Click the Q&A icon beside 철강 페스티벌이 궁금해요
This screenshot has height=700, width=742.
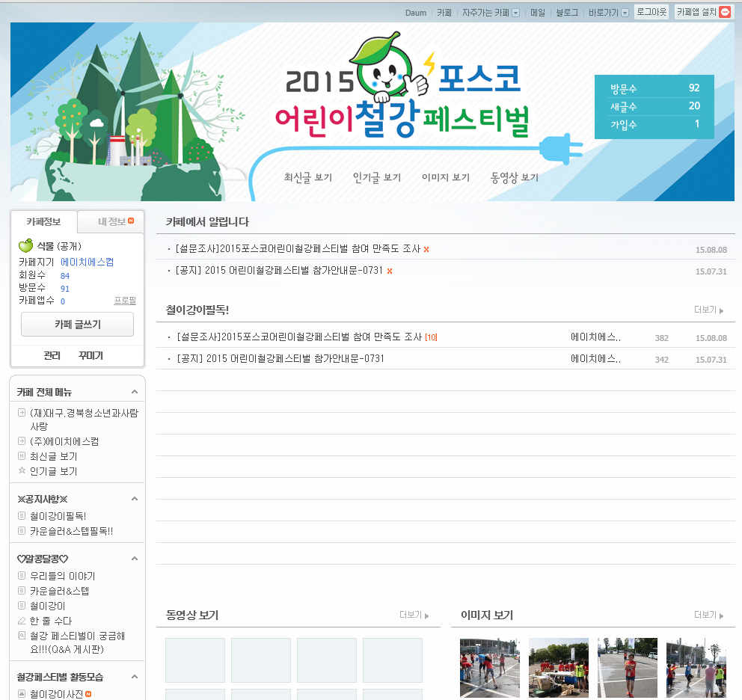pos(21,635)
